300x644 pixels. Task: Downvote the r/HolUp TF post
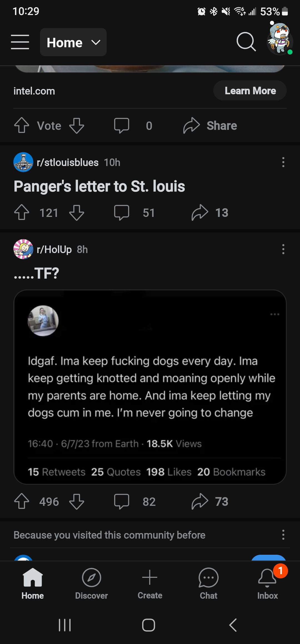pos(77,502)
